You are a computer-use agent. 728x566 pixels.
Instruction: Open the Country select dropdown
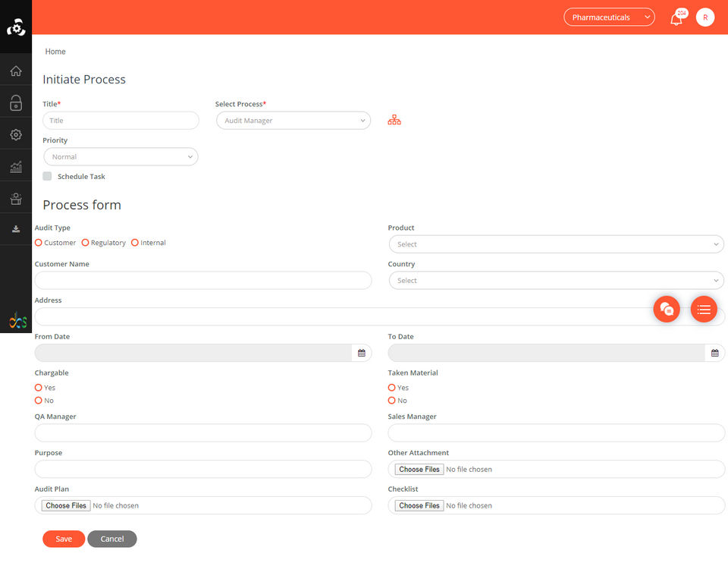(x=556, y=280)
